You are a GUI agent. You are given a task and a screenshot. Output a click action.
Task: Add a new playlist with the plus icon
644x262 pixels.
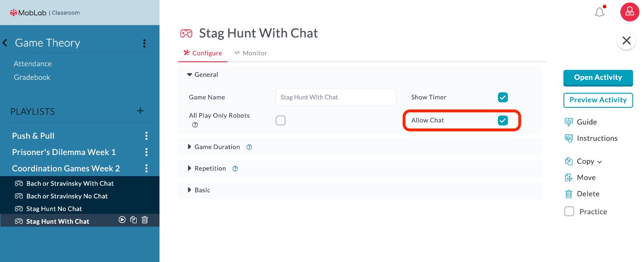coord(140,111)
